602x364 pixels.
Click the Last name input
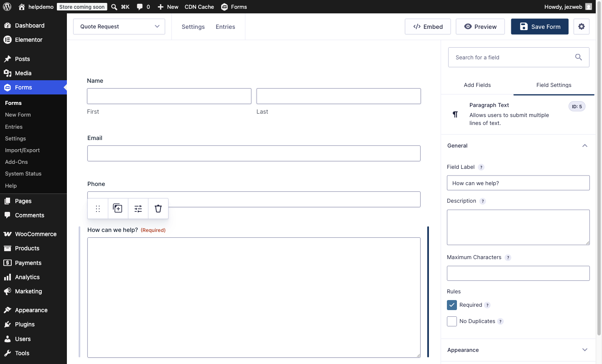point(339,96)
